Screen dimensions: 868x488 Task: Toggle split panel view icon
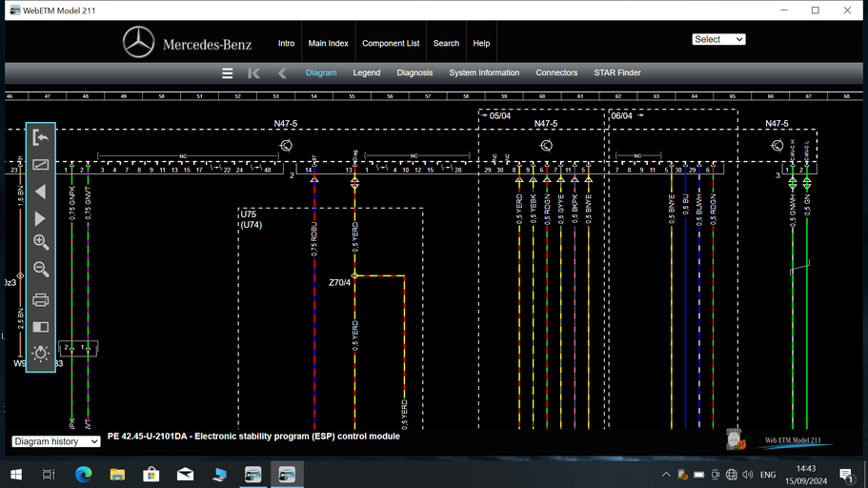[40, 327]
